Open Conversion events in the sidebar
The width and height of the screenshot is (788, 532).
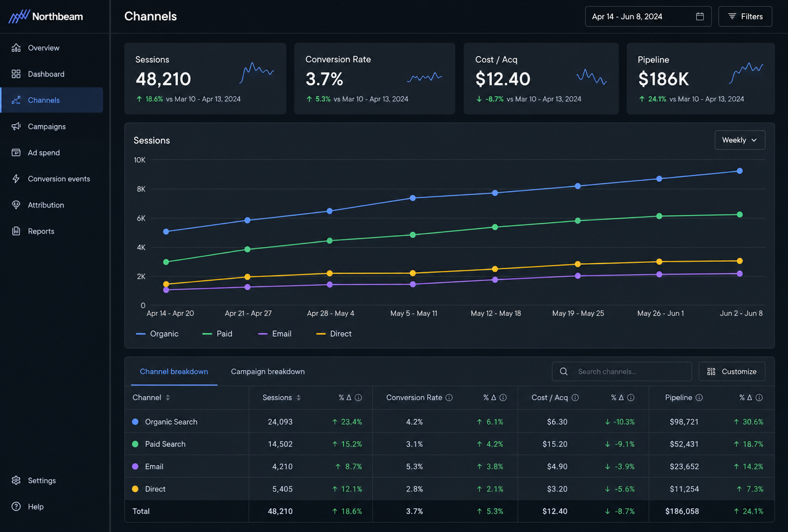pyautogui.click(x=52, y=179)
